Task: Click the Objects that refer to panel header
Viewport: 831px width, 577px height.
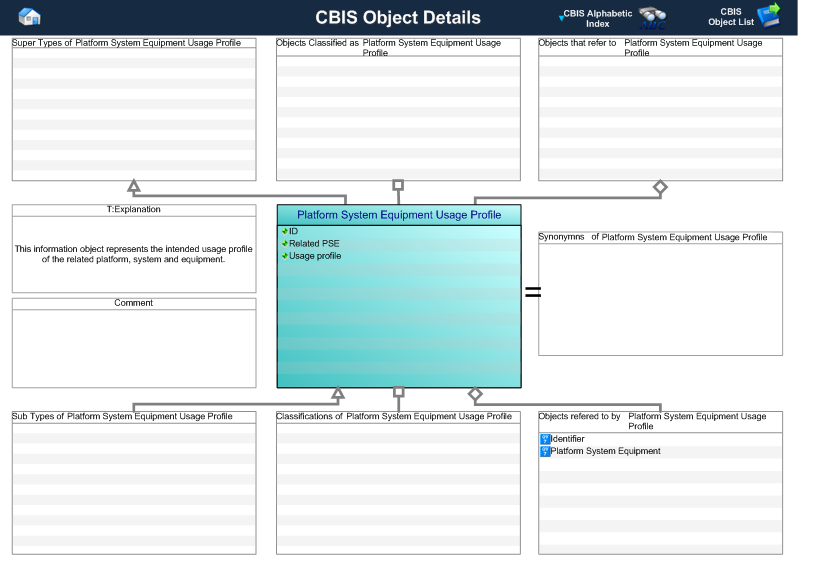Action: point(660,47)
